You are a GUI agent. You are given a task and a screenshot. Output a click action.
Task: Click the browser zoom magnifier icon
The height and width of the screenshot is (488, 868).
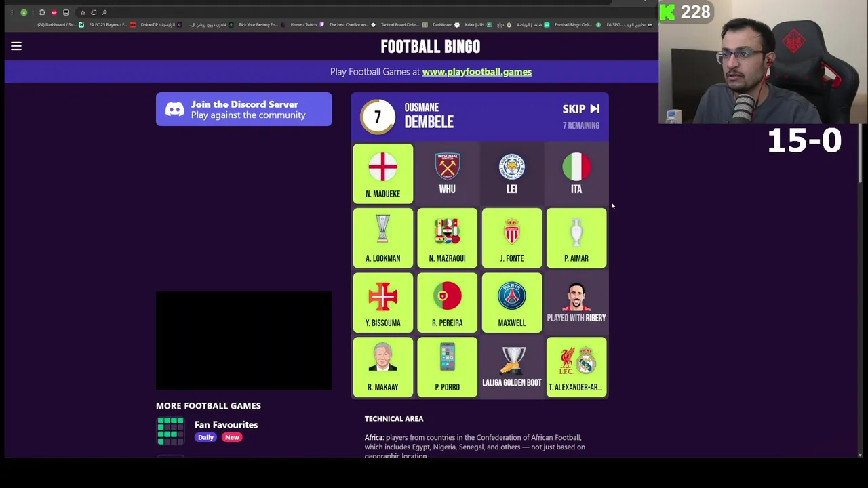coord(104,12)
